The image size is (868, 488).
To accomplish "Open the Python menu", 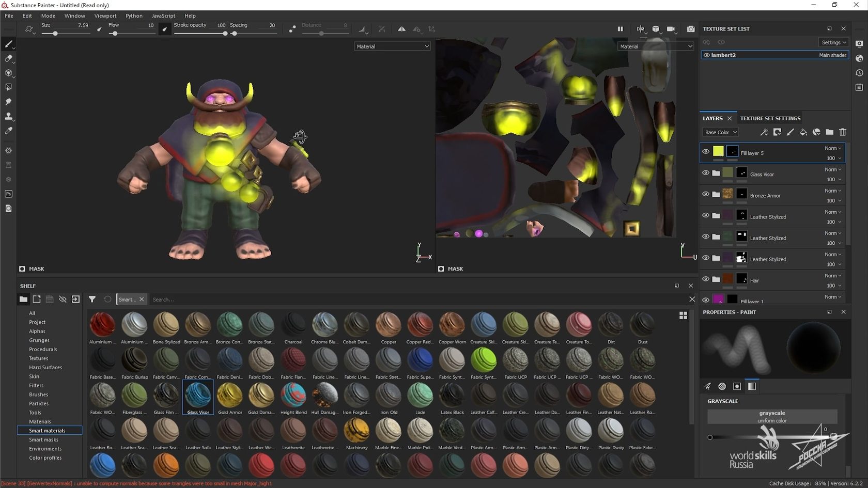I will [134, 15].
